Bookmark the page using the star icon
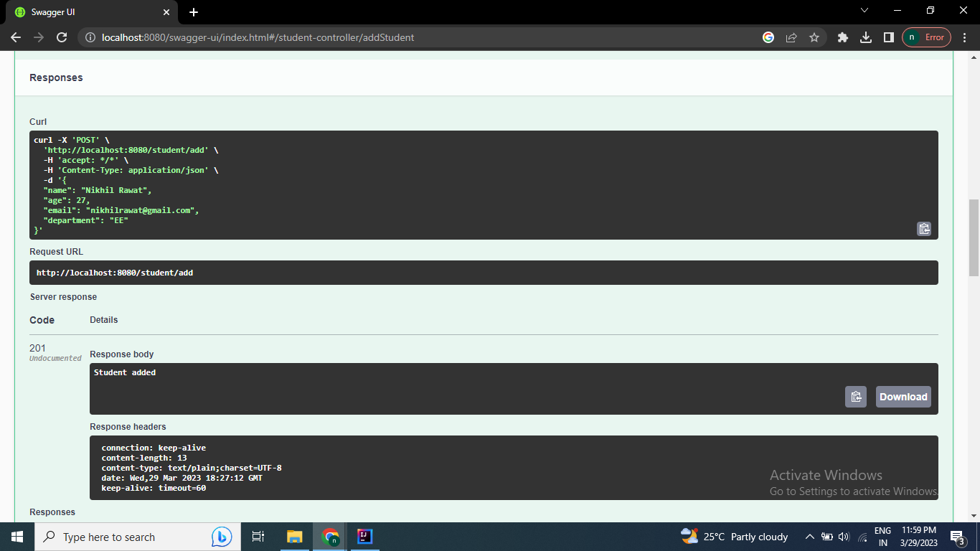The width and height of the screenshot is (980, 551). pyautogui.click(x=815, y=37)
